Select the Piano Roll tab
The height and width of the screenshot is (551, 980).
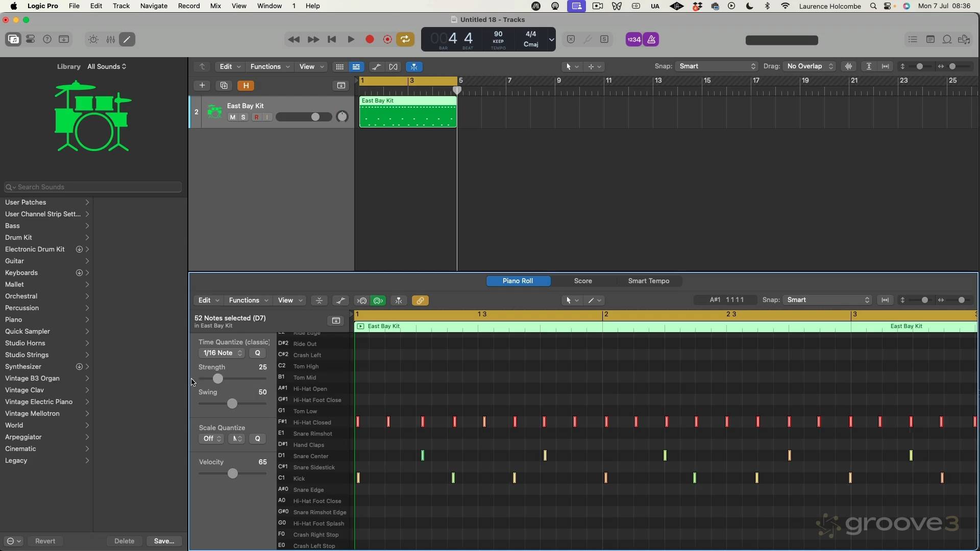point(518,281)
